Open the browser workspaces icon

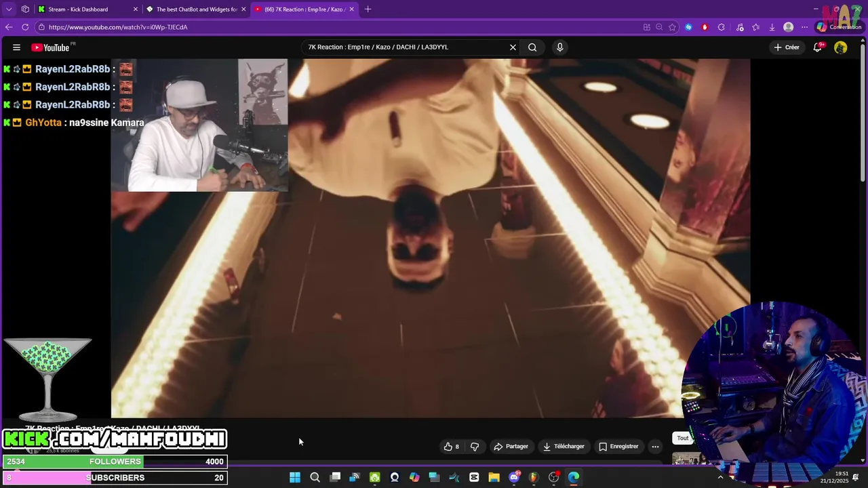tap(25, 9)
